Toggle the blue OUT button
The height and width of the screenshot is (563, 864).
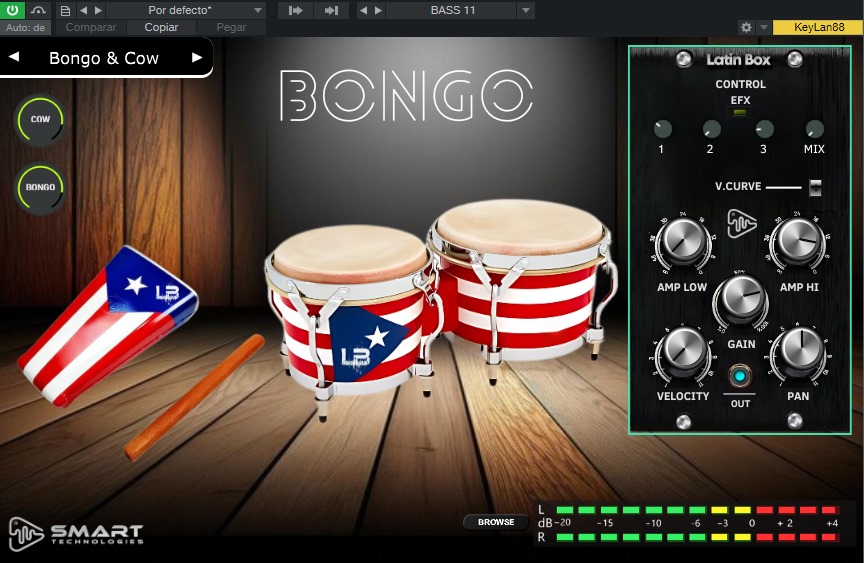point(739,376)
